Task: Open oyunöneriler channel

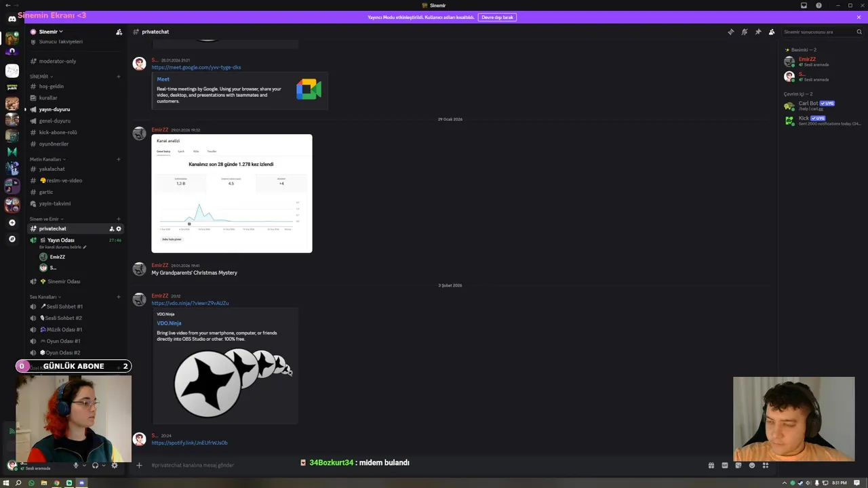Action: coord(75,144)
